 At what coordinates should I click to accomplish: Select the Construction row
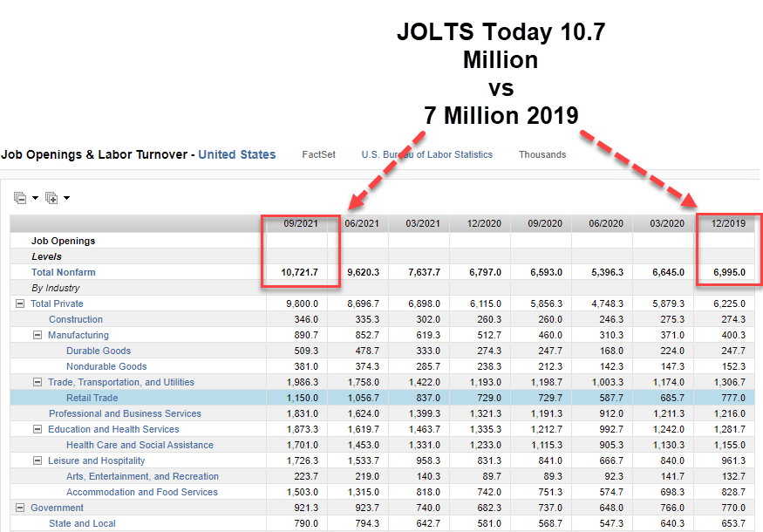[76, 319]
